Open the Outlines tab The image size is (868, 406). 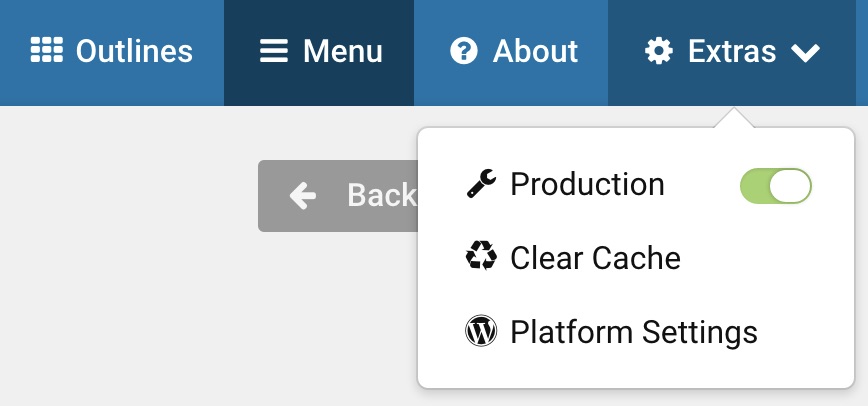pos(112,53)
